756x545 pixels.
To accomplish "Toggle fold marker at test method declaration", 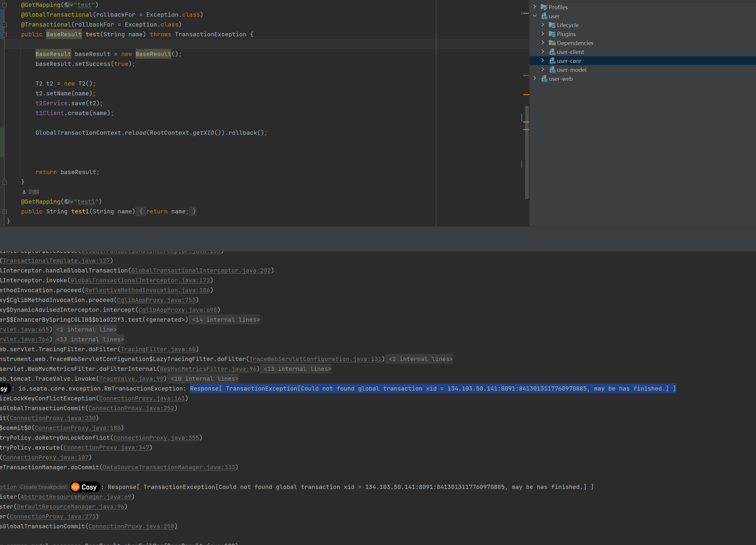I will coord(4,34).
